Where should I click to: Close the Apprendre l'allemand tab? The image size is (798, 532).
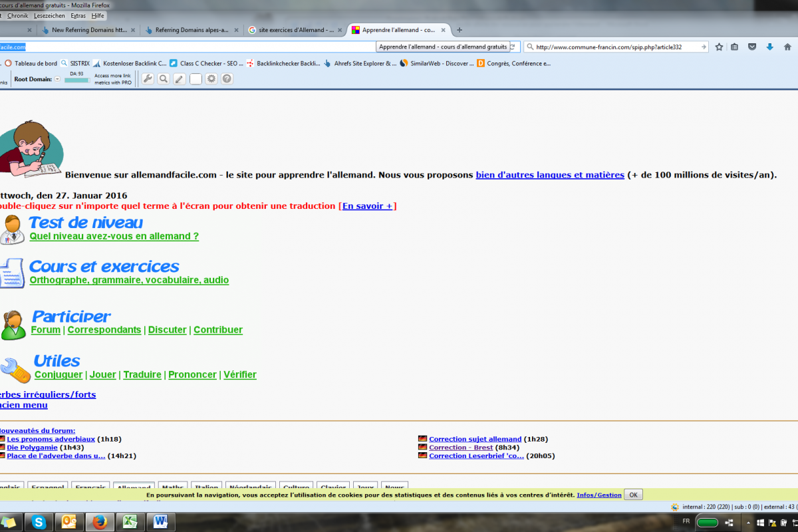[x=443, y=30]
